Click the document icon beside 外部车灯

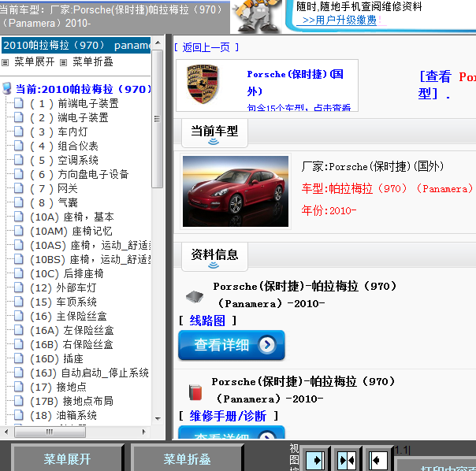pyautogui.click(x=19, y=287)
